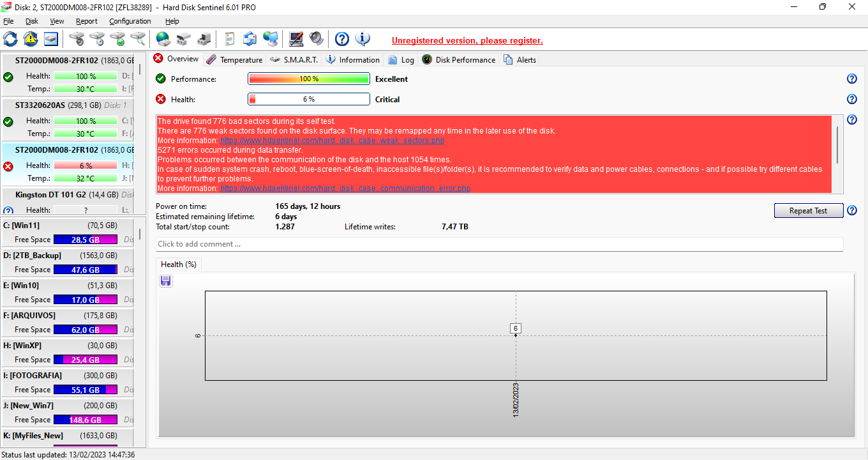The width and height of the screenshot is (868, 460).
Task: Click the monitor with screwdriver toolbar icon
Action: click(296, 39)
